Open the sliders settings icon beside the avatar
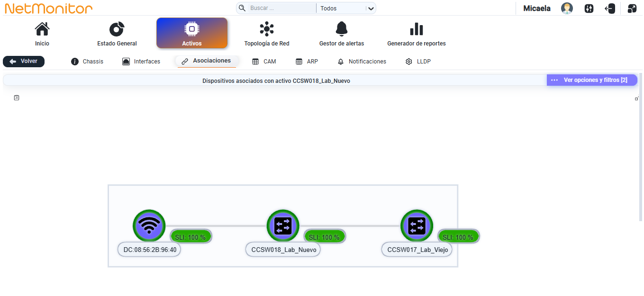The height and width of the screenshot is (296, 644). point(589,8)
